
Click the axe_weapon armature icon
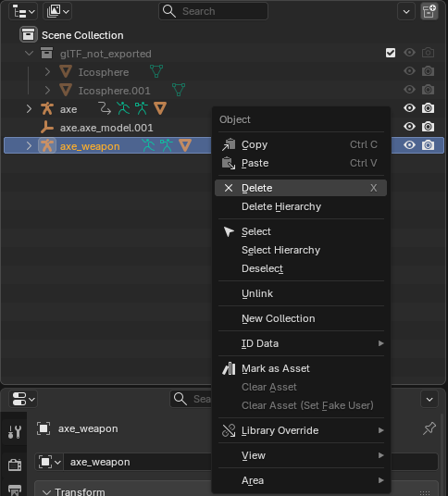point(47,145)
